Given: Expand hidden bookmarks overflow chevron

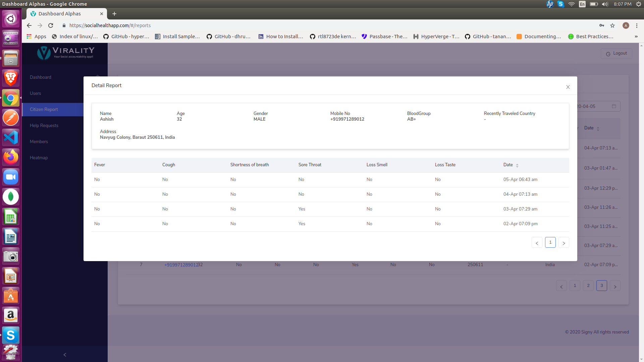Looking at the screenshot, I should tap(636, 37).
